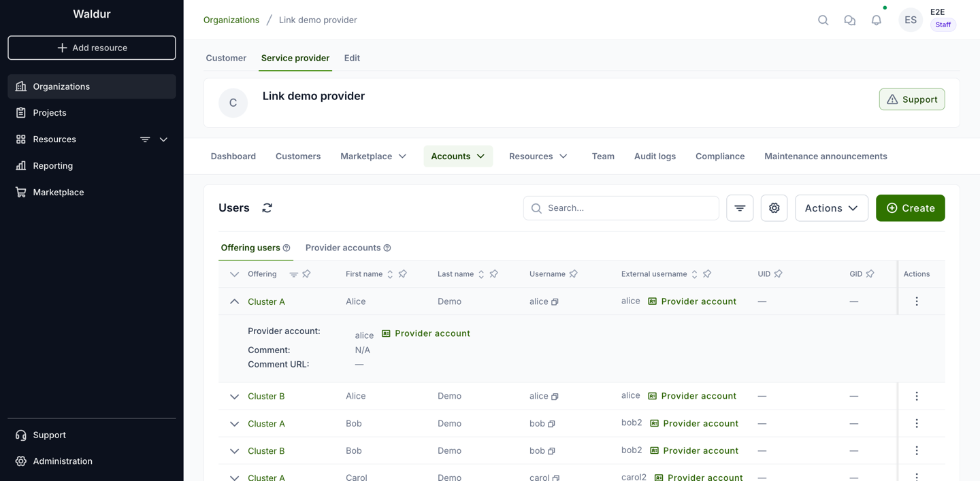Viewport: 980px width, 481px height.
Task: Open the global search icon in header
Action: click(823, 20)
